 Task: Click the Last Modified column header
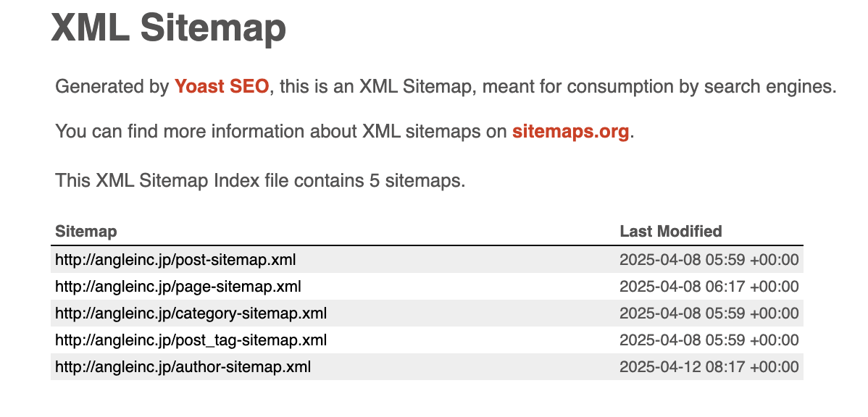pyautogui.click(x=671, y=232)
